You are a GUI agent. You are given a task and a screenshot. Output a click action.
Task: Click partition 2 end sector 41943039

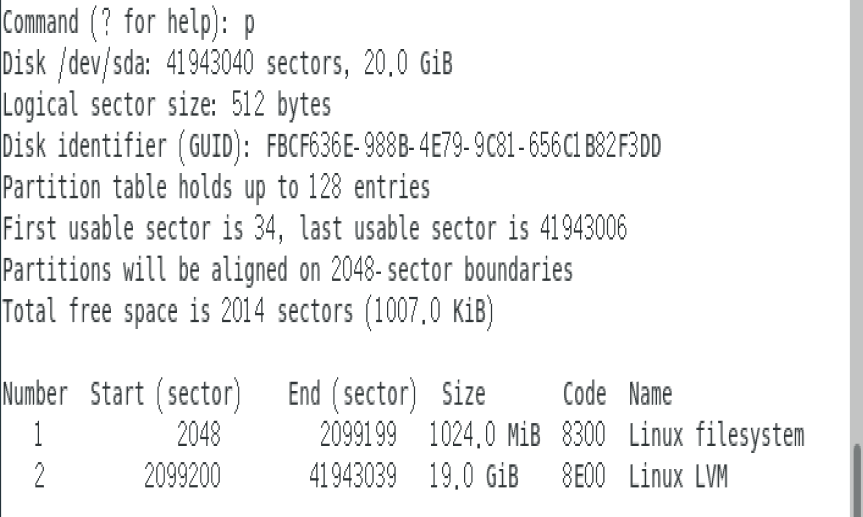353,477
